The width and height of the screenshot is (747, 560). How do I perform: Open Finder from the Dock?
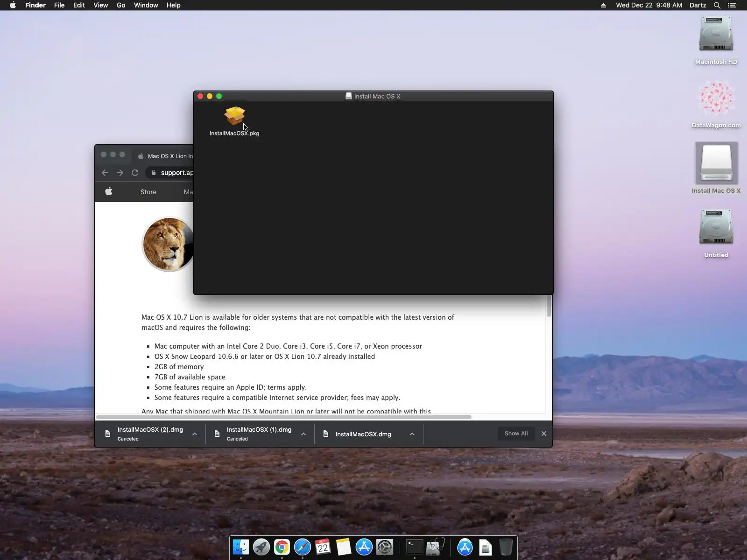(241, 547)
